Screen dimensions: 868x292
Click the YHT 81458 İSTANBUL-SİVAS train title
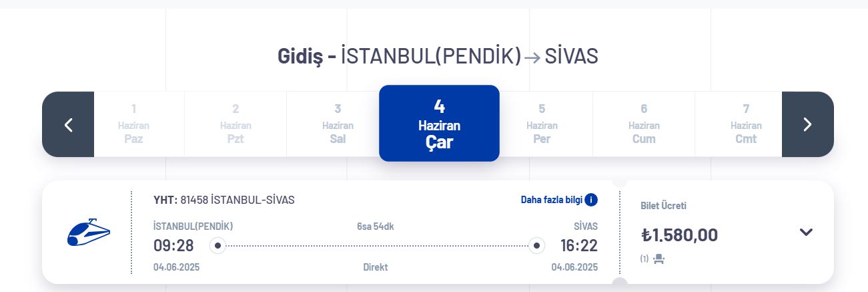tap(224, 200)
